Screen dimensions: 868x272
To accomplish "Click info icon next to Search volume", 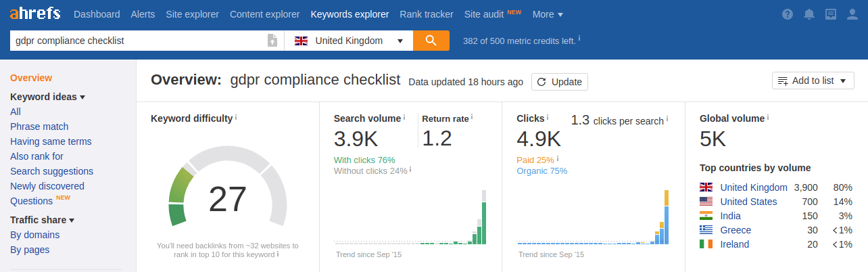I will click(404, 118).
